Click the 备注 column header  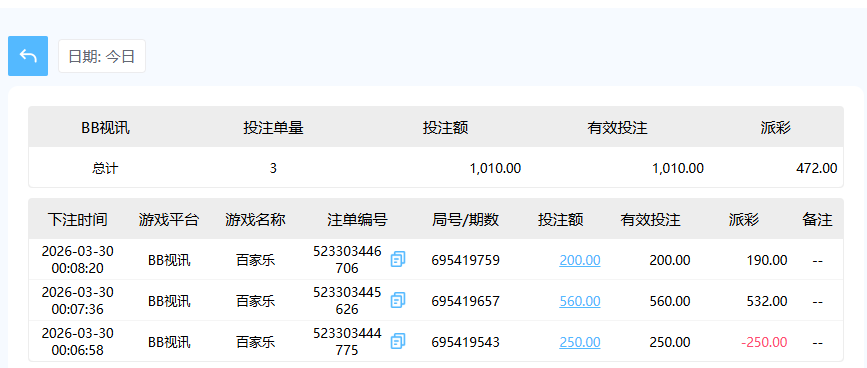click(x=817, y=220)
